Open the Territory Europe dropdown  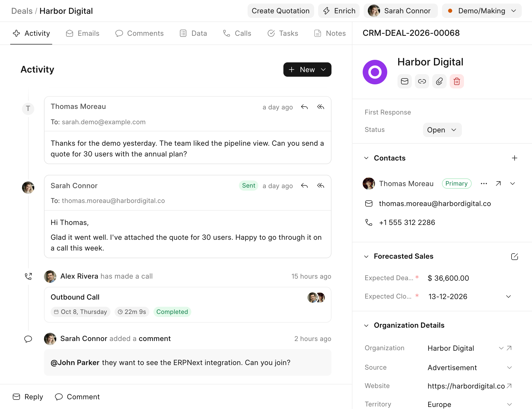click(x=509, y=404)
